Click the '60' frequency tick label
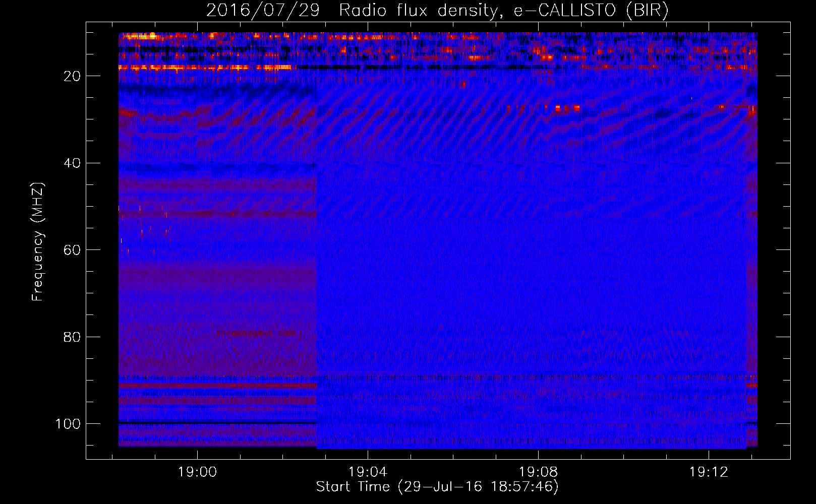 click(x=72, y=250)
